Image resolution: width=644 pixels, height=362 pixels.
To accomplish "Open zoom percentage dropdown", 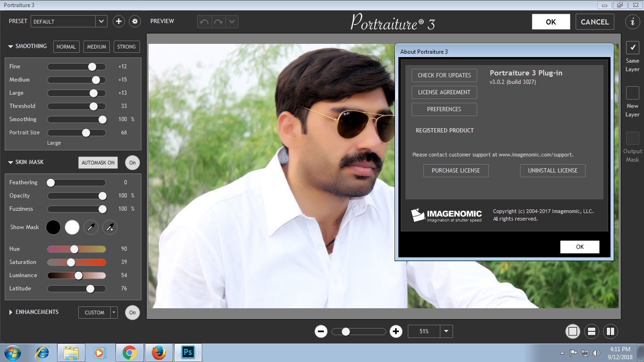I will [x=446, y=331].
